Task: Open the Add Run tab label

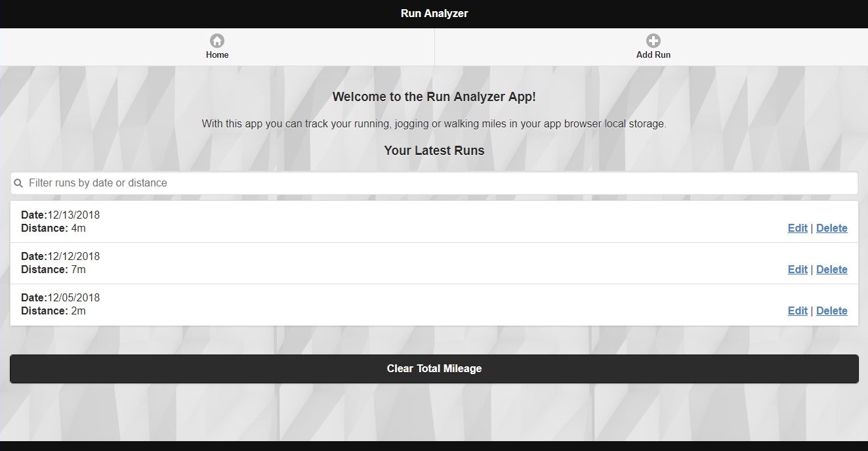Action: point(653,55)
